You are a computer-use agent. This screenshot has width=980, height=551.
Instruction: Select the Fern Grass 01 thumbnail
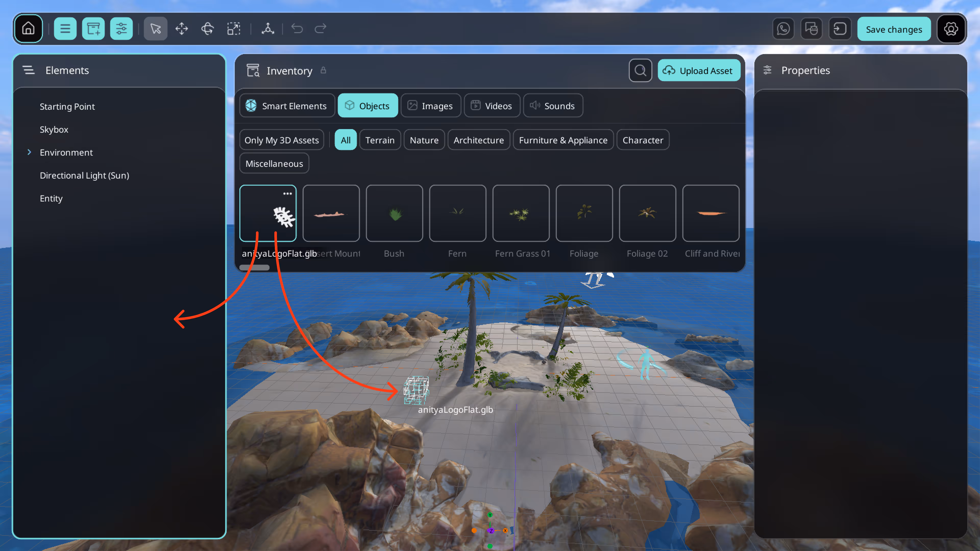(521, 213)
